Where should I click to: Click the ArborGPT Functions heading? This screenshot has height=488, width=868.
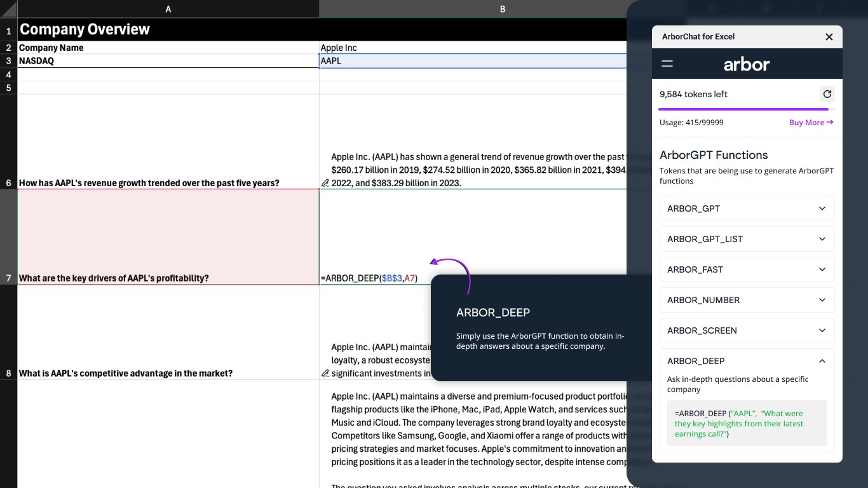pyautogui.click(x=714, y=155)
